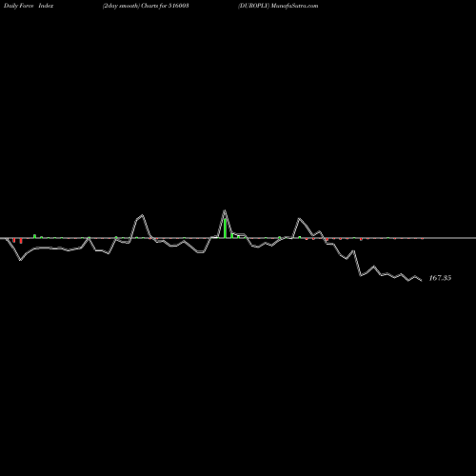Click the 167.35 value label
This screenshot has width=476, height=476.
440,278
